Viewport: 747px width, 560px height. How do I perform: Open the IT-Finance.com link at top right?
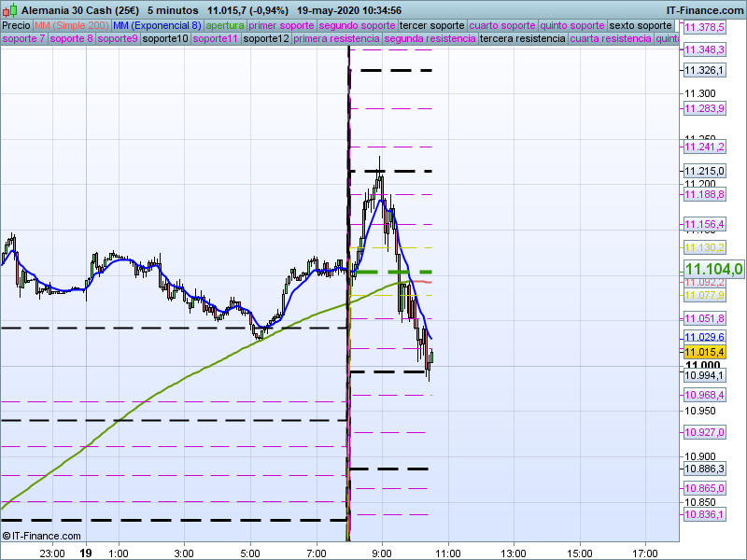coord(705,10)
